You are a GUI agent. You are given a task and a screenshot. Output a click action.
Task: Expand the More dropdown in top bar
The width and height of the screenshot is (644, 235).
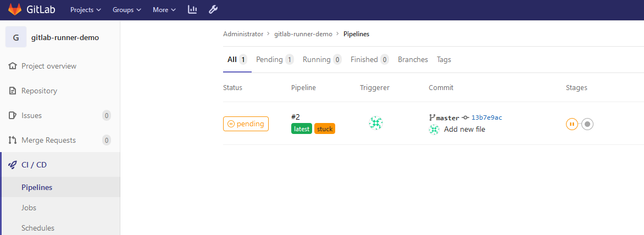[x=164, y=10]
